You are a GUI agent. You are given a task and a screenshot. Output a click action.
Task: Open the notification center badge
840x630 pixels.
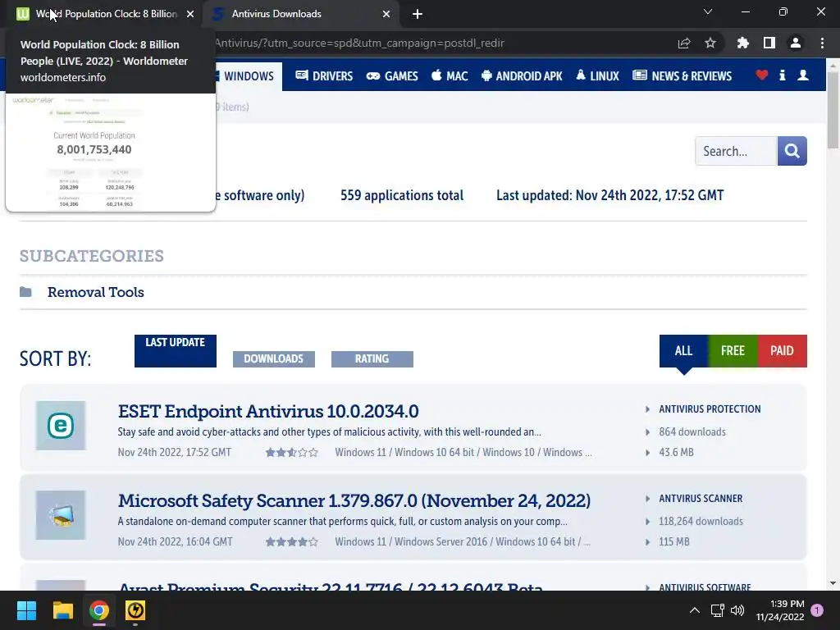coord(817,610)
